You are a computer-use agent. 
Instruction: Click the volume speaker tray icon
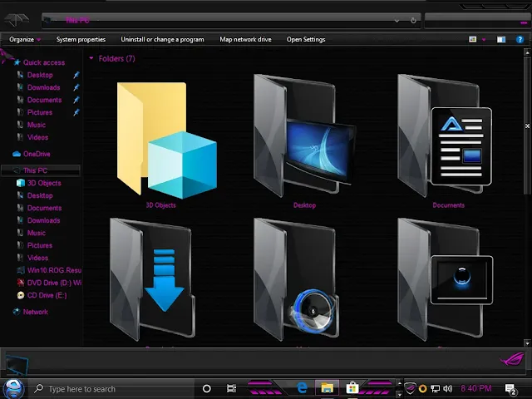coord(448,388)
